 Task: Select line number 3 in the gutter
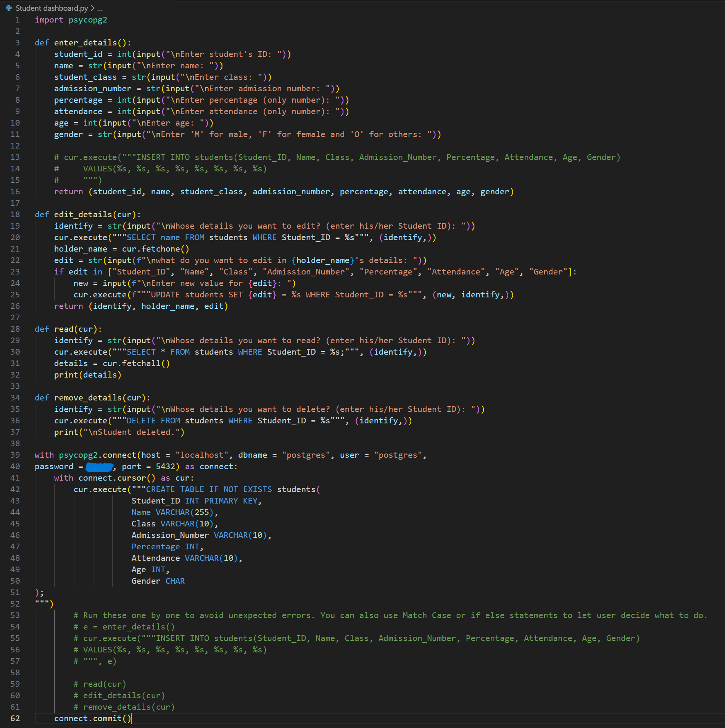pyautogui.click(x=17, y=43)
